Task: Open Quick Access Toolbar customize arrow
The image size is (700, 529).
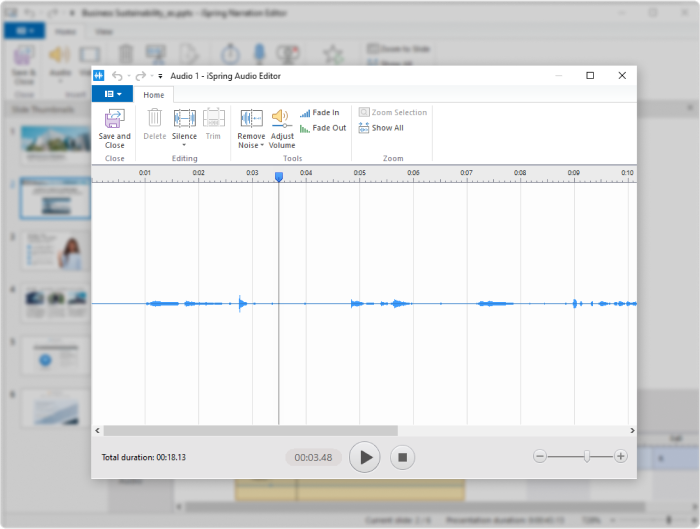Action: pyautogui.click(x=160, y=76)
